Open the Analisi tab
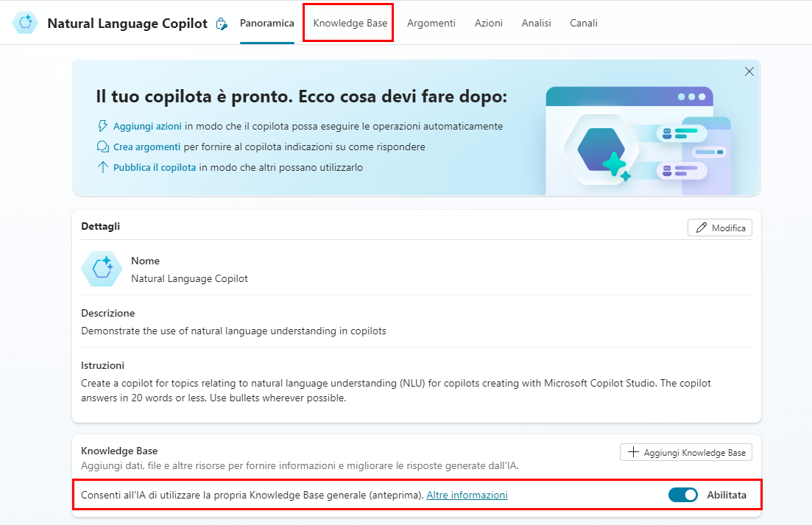Screen dimensions: 812x525 coord(536,23)
